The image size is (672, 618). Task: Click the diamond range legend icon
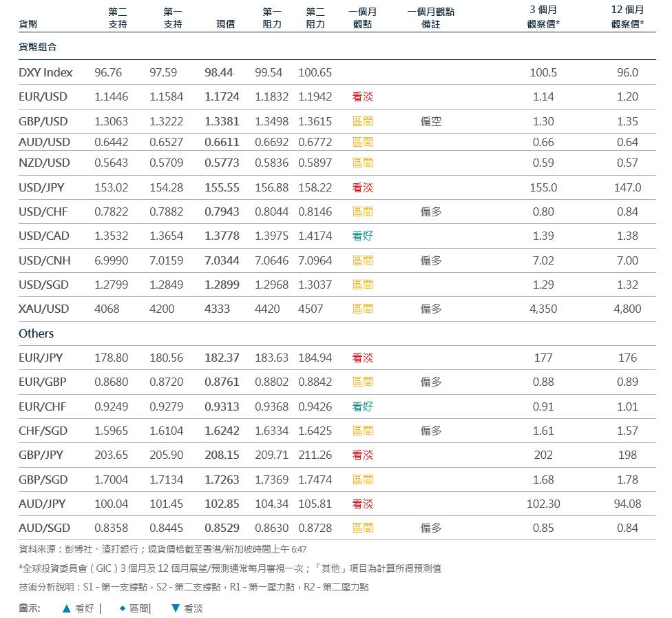[x=123, y=608]
